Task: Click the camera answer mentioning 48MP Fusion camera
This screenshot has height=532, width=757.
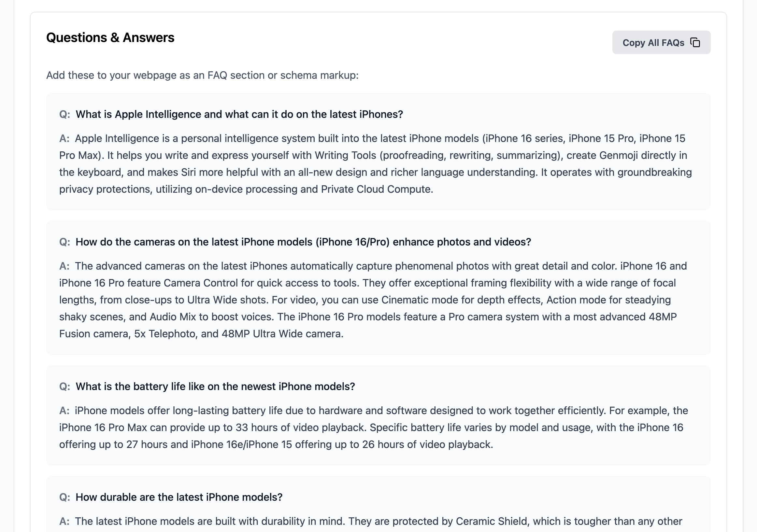Action: click(373, 300)
